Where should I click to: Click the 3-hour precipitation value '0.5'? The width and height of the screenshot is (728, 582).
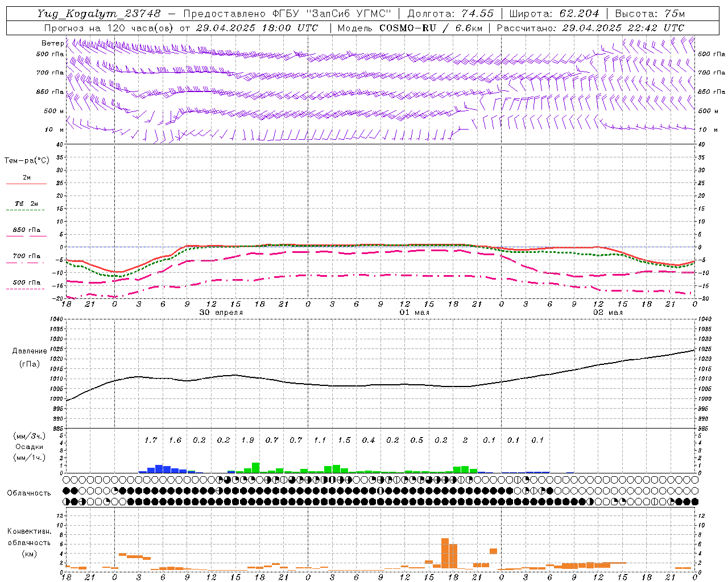pyautogui.click(x=417, y=440)
